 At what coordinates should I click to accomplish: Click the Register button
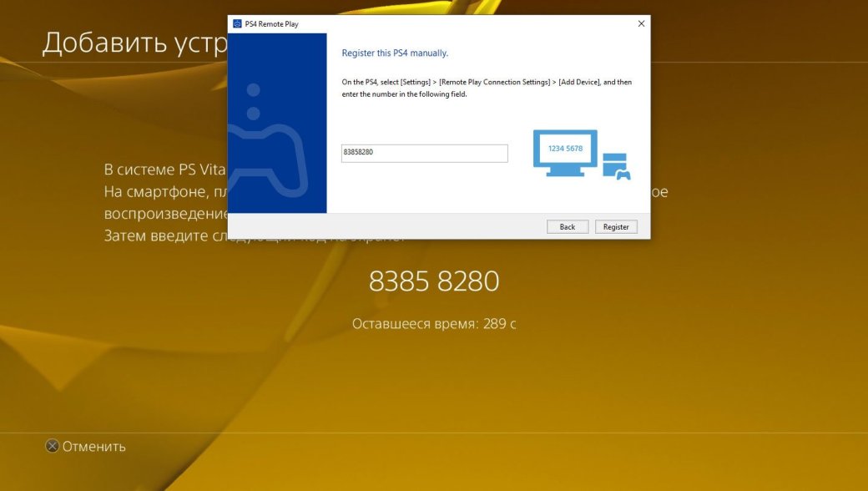616,227
